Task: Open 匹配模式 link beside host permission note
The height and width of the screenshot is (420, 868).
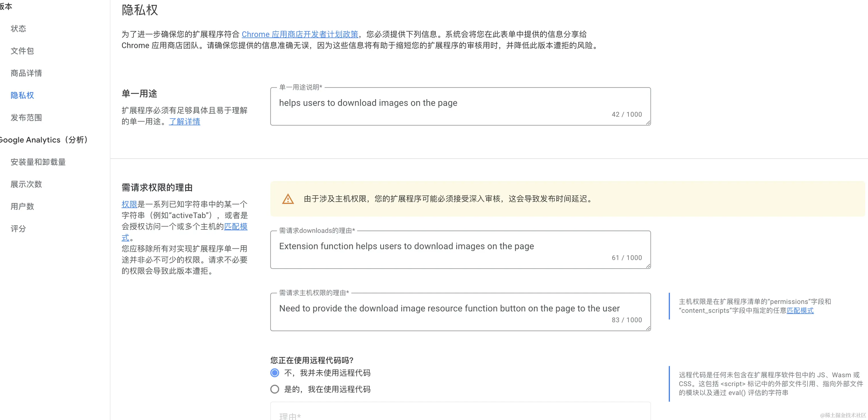Action: [x=800, y=310]
